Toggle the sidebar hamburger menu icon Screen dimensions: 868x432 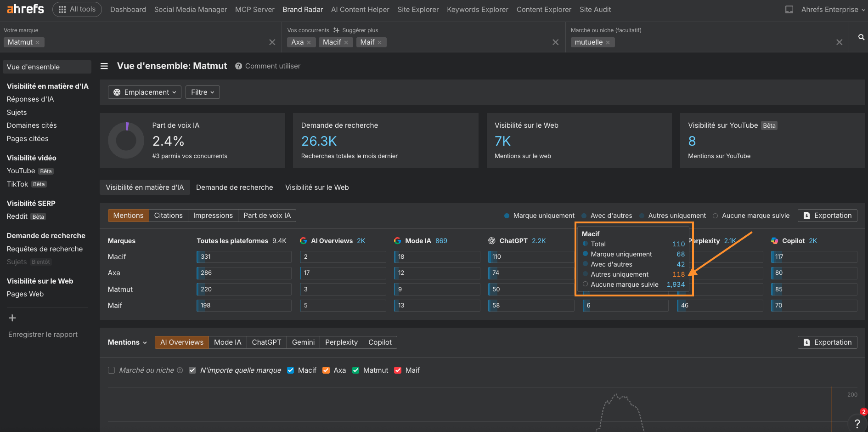coord(104,66)
